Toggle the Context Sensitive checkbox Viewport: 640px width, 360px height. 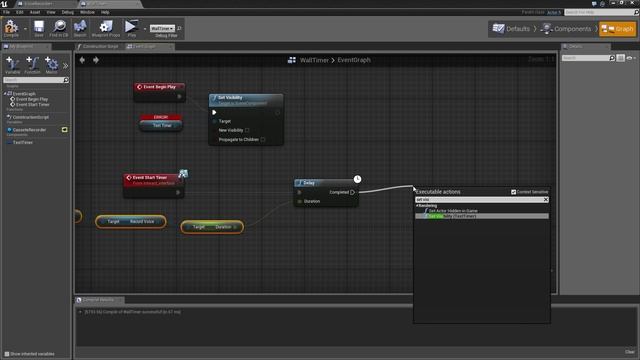coord(513,192)
